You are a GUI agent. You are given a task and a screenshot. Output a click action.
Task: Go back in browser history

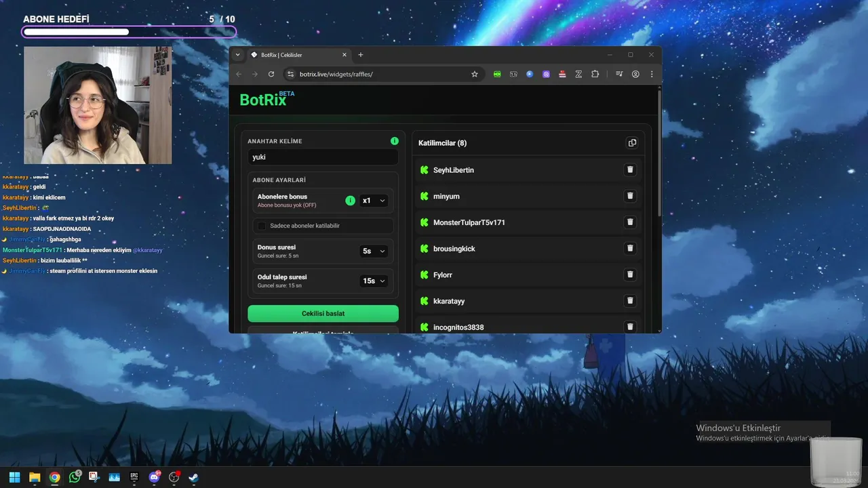[239, 74]
